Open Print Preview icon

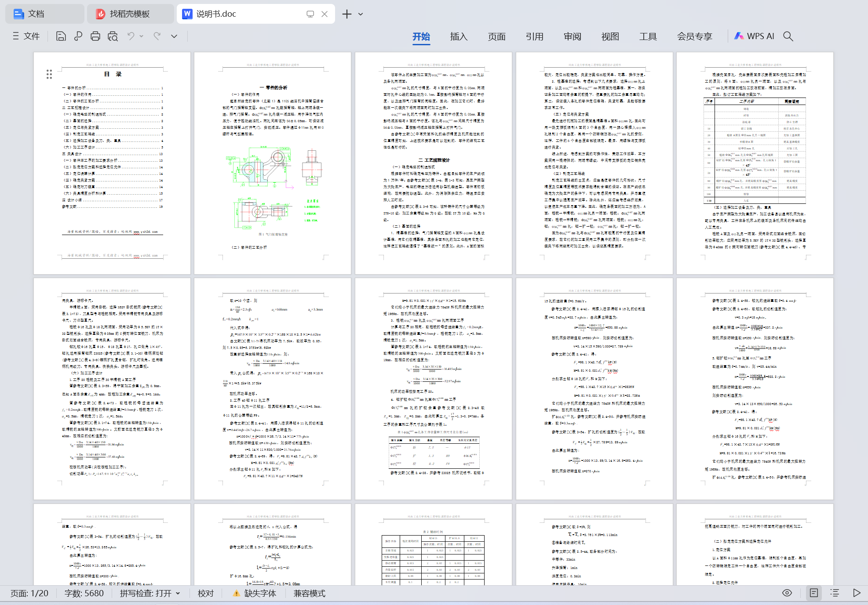point(113,36)
